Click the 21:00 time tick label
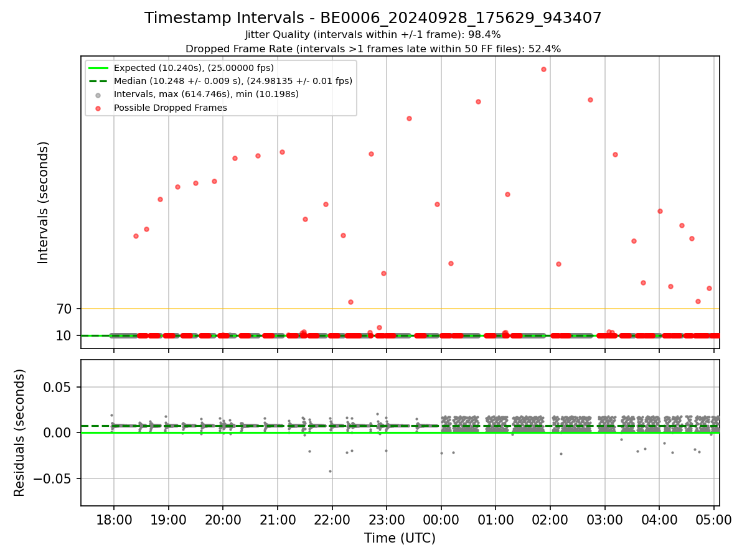The height and width of the screenshot is (560, 747). [277, 519]
